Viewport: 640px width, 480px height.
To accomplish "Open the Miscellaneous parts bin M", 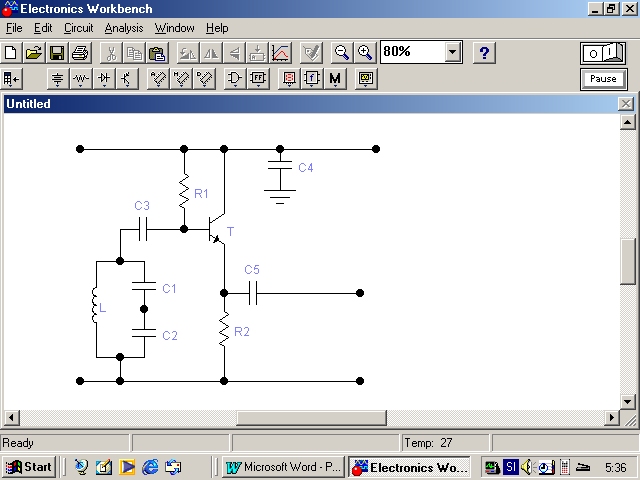I will coord(335,79).
